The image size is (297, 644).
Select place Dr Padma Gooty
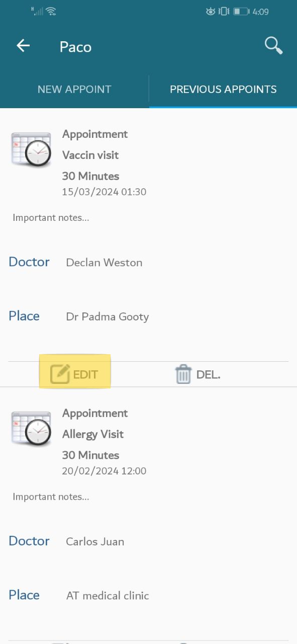pos(108,317)
